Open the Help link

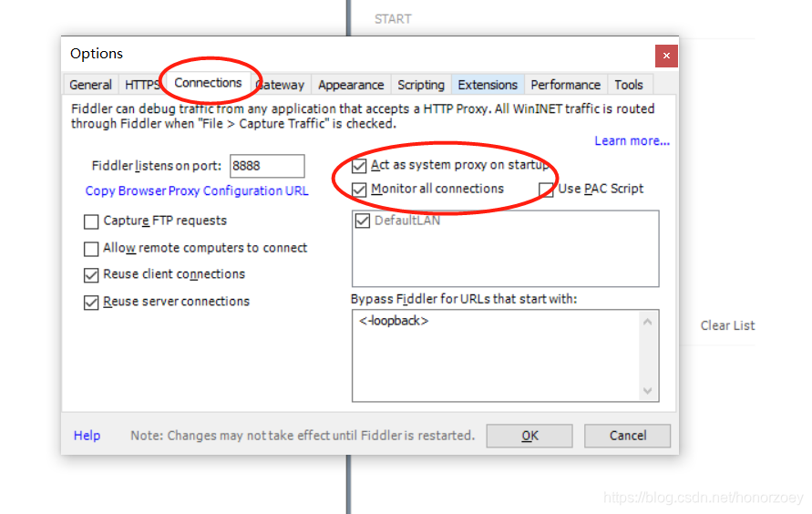coord(87,436)
